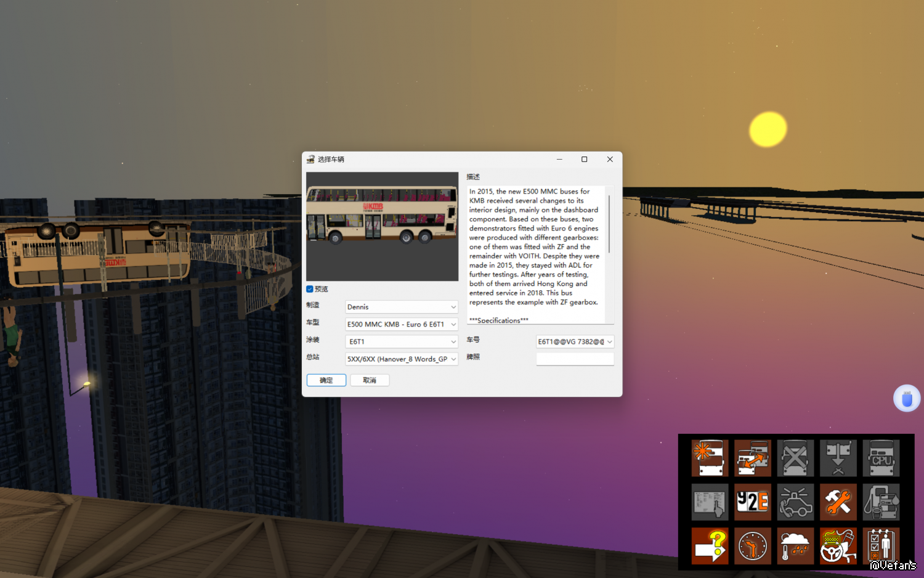Click the arrow with yellow question mark icon
924x578 pixels.
[710, 546]
